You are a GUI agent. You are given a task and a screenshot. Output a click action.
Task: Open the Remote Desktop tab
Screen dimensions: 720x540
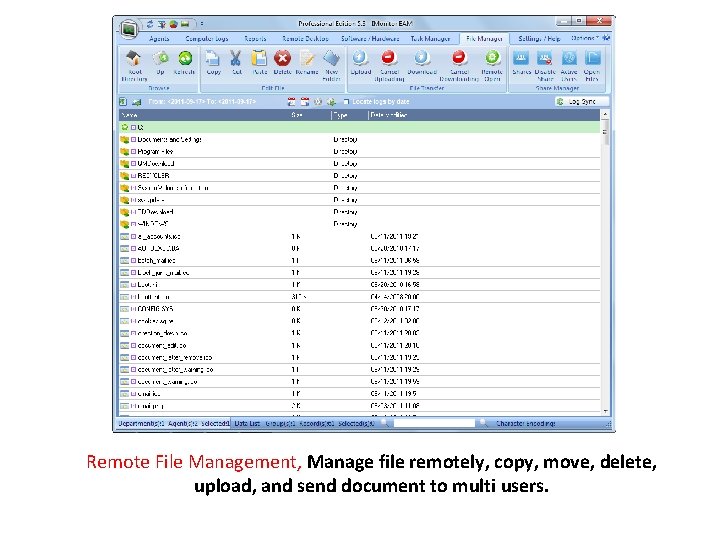305,39
